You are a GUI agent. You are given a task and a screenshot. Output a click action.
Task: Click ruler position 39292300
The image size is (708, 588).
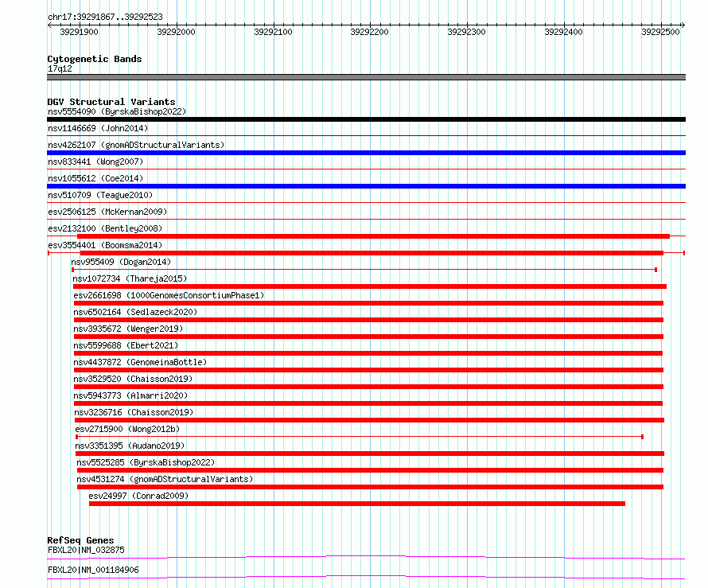click(x=466, y=32)
